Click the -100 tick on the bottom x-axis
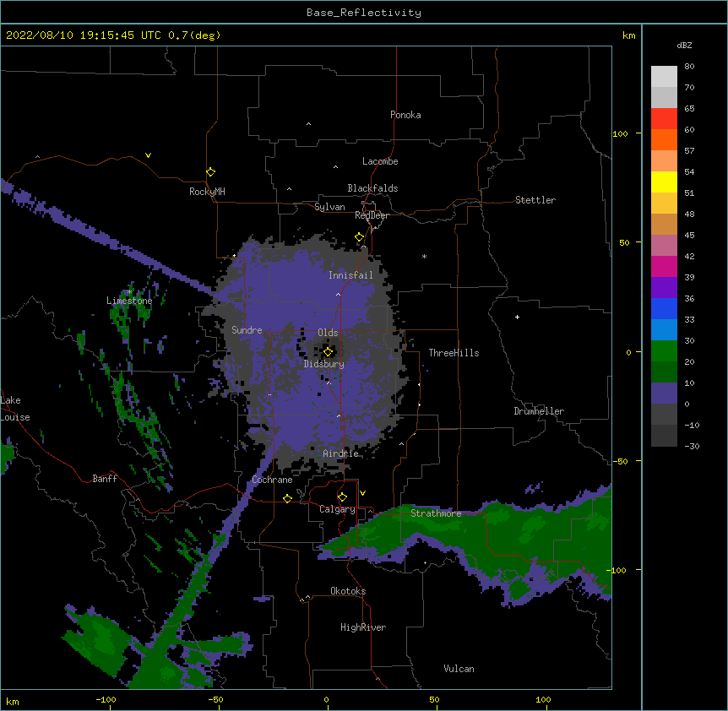 106,699
